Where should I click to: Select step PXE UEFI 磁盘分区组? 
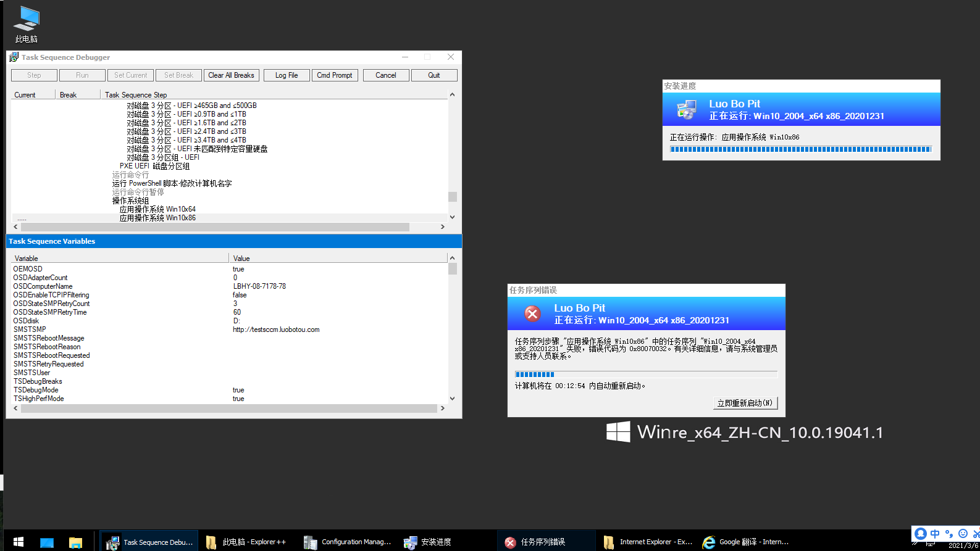pos(154,166)
